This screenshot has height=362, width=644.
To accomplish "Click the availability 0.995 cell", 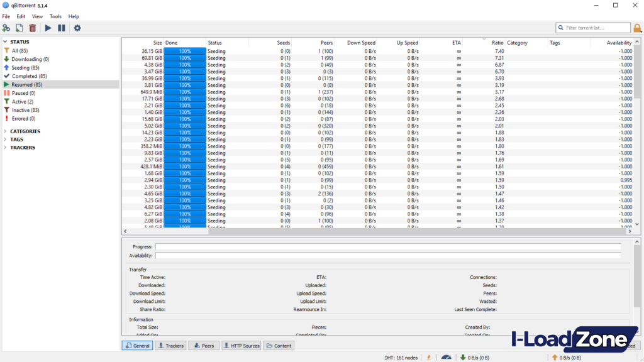I will (626, 180).
